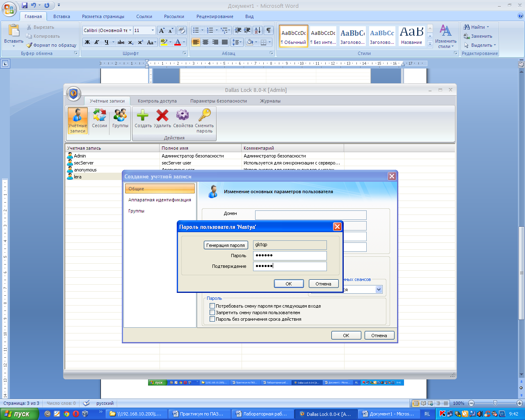Open Properties (Свойства) in Dallas Lock

[x=183, y=119]
